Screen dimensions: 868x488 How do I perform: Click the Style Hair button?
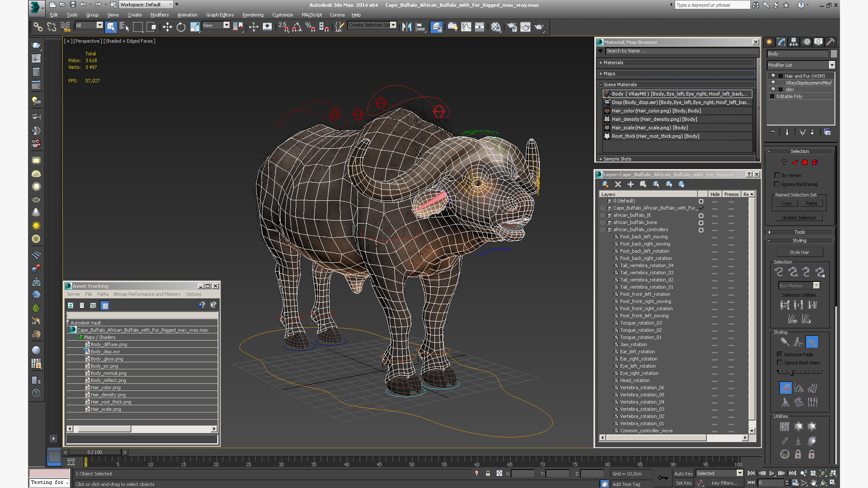(x=799, y=253)
